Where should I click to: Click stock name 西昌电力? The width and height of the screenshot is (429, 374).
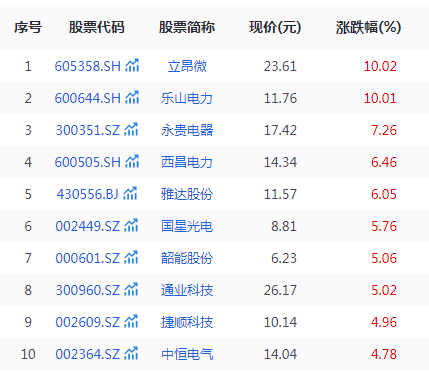click(x=187, y=162)
